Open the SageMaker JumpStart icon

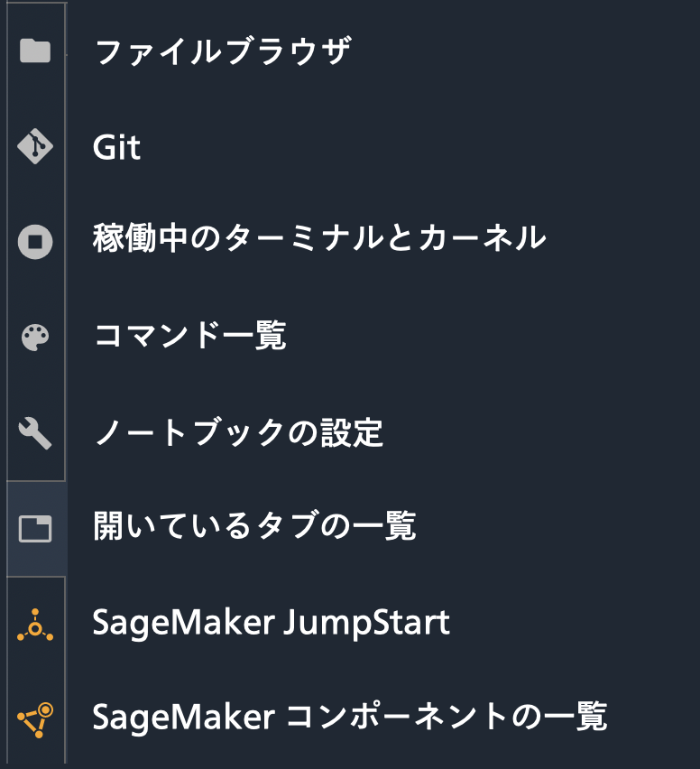[x=36, y=624]
